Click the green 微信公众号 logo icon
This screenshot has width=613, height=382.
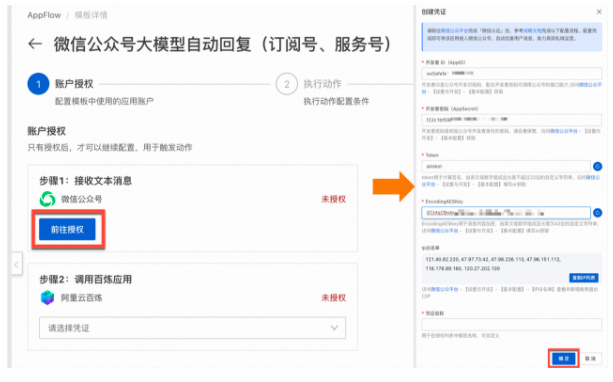(47, 199)
